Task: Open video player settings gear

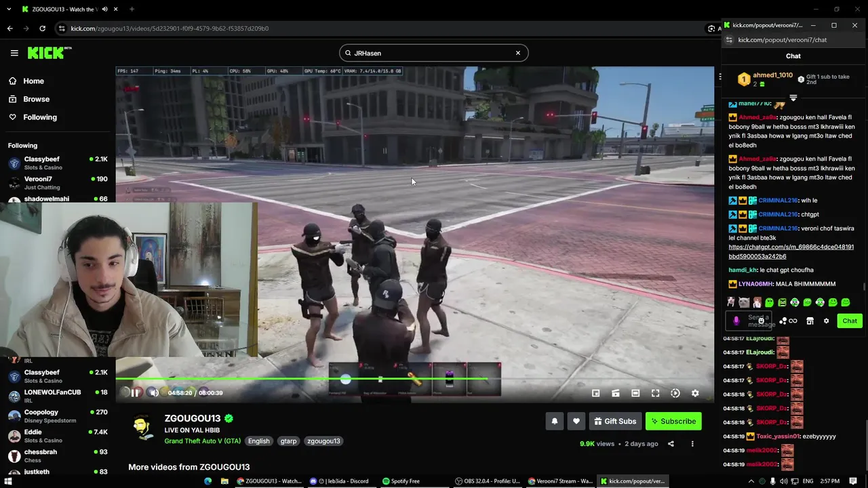Action: click(695, 393)
